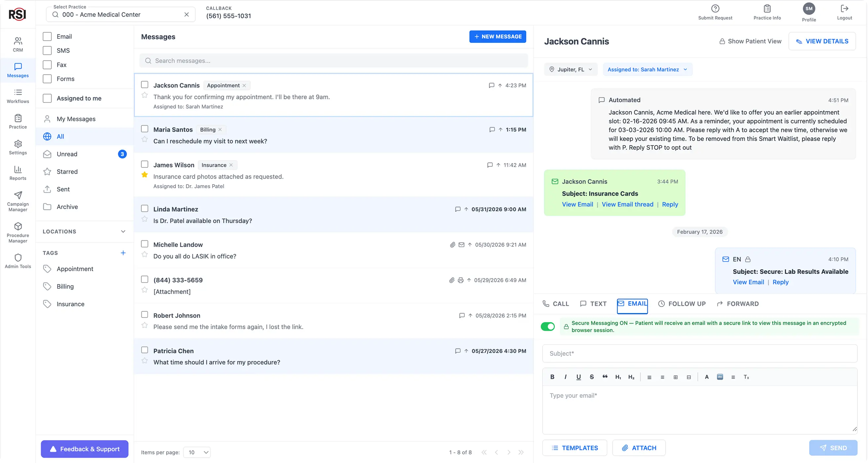Image resolution: width=868 pixels, height=463 pixels.
Task: Click VIEW DETAILS button
Action: point(822,41)
